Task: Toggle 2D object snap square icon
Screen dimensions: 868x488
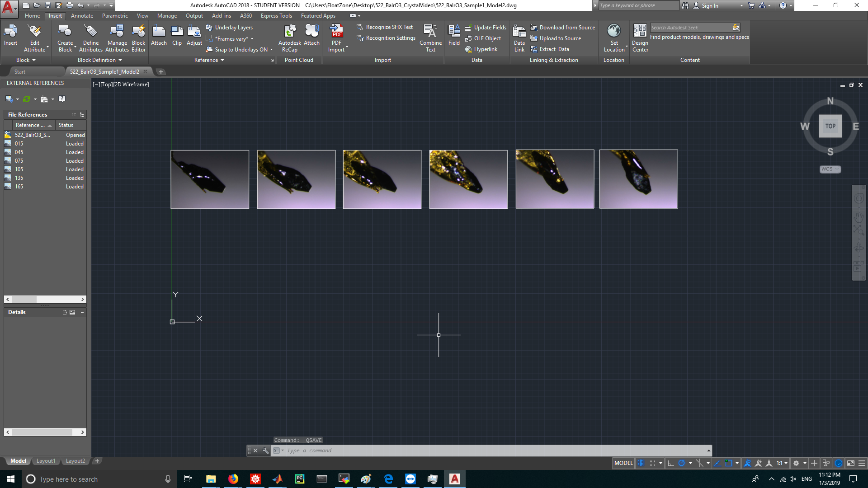Action: [x=728, y=463]
